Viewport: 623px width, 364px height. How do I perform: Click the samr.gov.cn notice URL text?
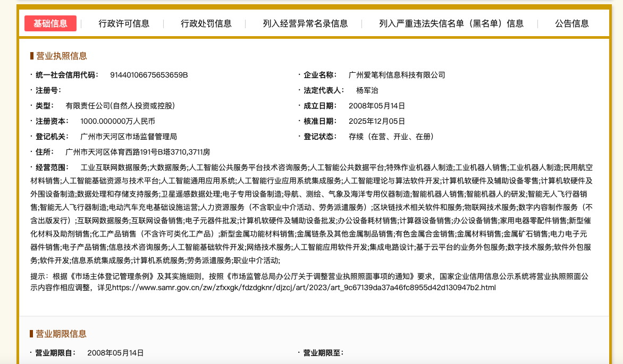(x=304, y=287)
